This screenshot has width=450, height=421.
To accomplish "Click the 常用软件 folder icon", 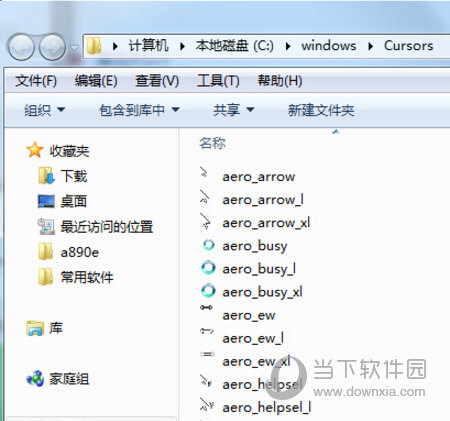I will point(46,277).
